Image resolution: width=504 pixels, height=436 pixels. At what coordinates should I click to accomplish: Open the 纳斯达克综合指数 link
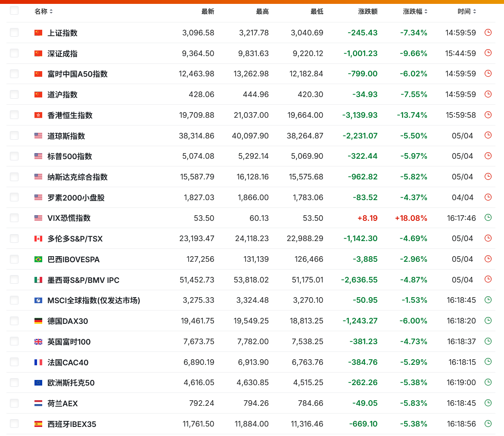78,177
